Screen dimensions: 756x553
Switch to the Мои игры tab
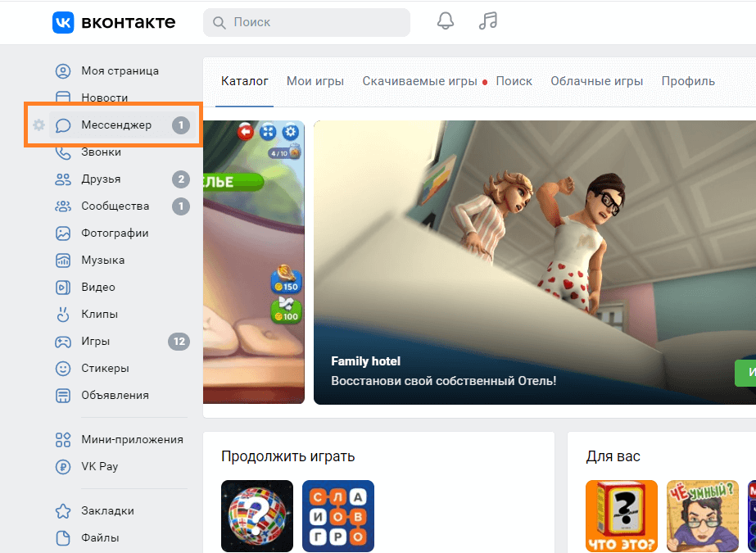coord(315,81)
